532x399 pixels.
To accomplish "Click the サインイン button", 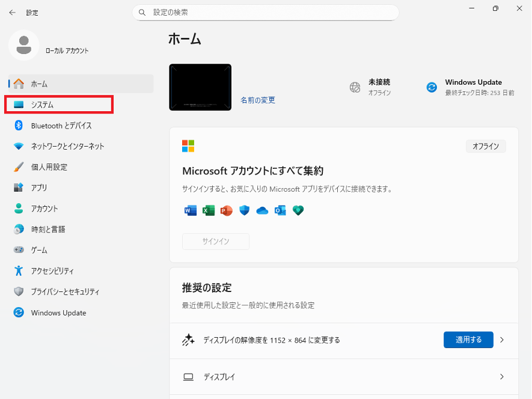I will pos(216,241).
